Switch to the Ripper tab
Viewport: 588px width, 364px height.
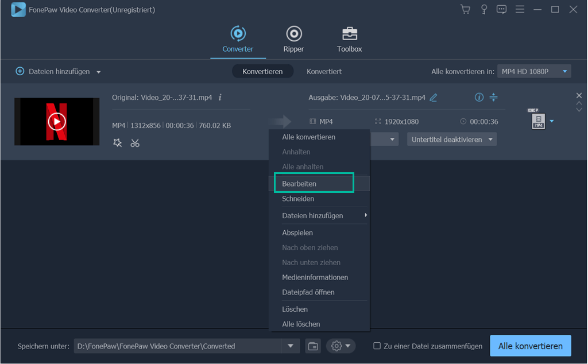(x=293, y=39)
